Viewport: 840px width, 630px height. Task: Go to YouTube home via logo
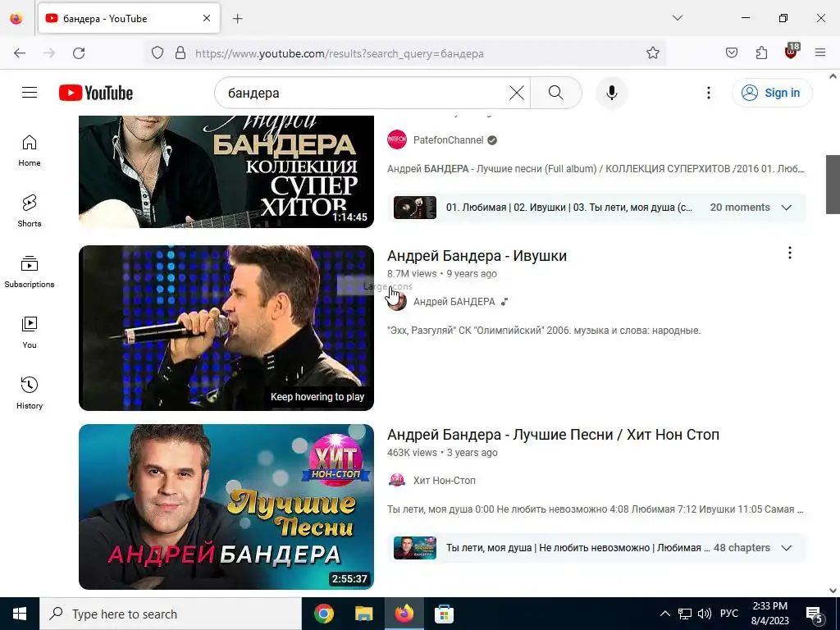96,93
